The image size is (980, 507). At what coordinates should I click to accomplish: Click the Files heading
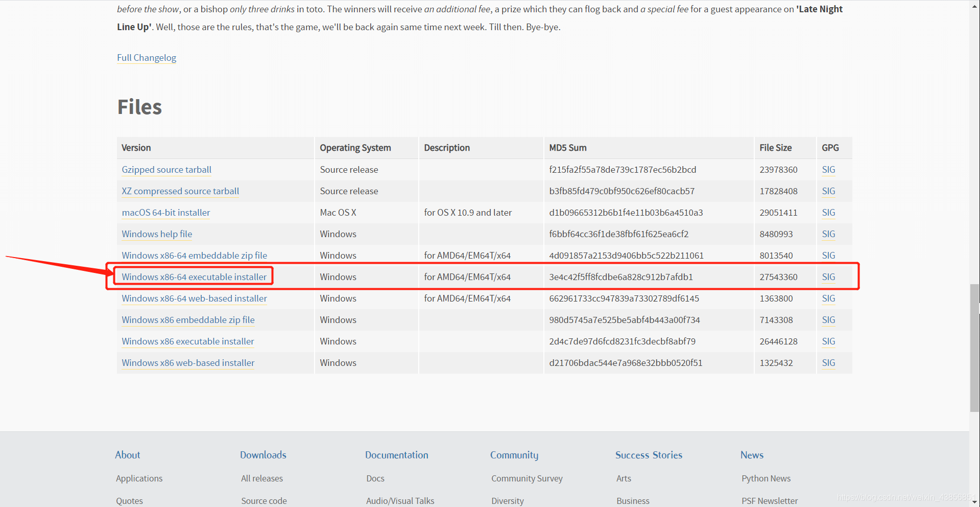click(139, 107)
